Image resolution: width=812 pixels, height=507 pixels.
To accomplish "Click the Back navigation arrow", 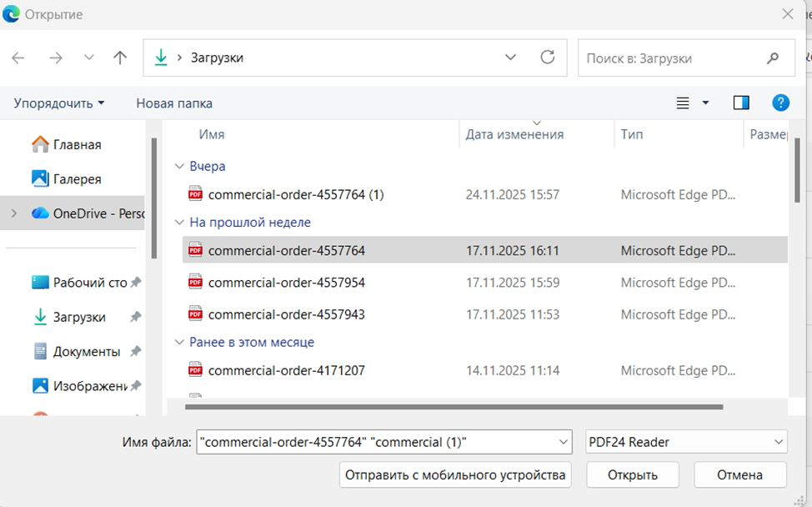I will click(x=18, y=58).
